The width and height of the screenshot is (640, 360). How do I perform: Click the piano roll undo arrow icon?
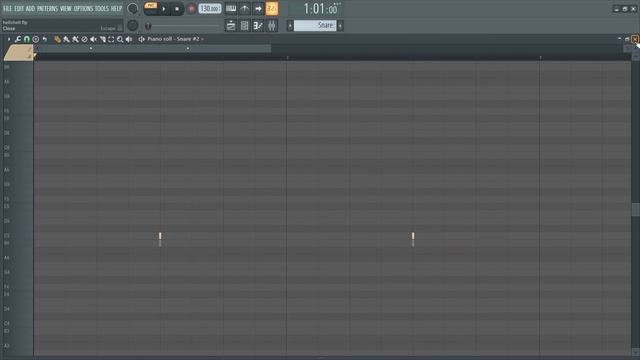click(x=45, y=39)
